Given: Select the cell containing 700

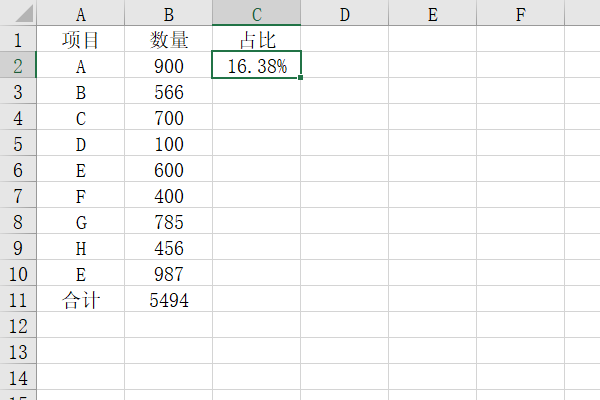Looking at the screenshot, I should coord(168,117).
